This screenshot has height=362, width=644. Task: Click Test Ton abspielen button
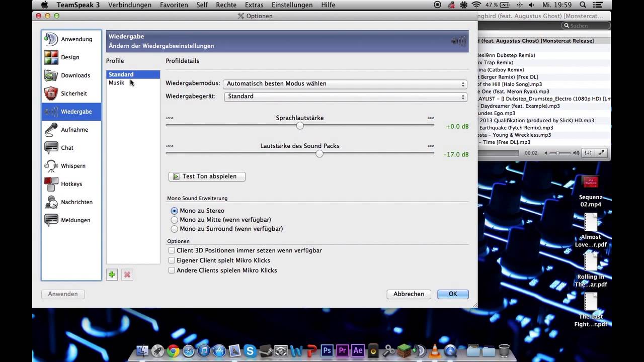click(x=207, y=176)
